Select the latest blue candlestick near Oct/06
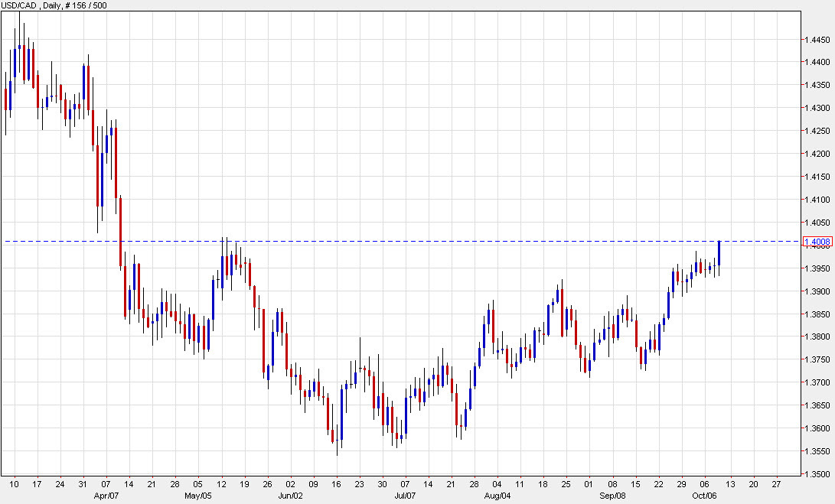835x504 pixels. click(x=719, y=252)
